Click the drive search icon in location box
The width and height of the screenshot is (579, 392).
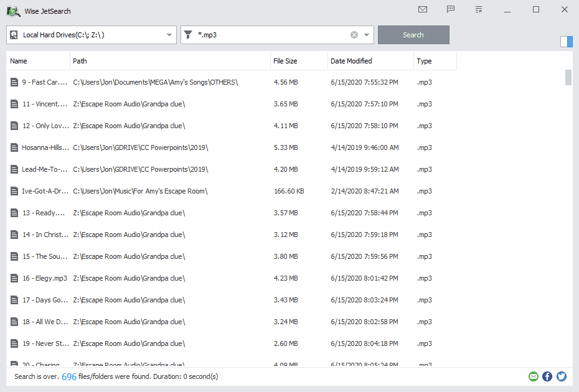pyautogui.click(x=14, y=35)
